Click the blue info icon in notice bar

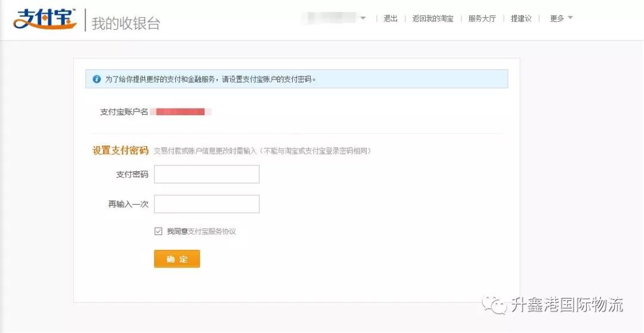(x=96, y=79)
